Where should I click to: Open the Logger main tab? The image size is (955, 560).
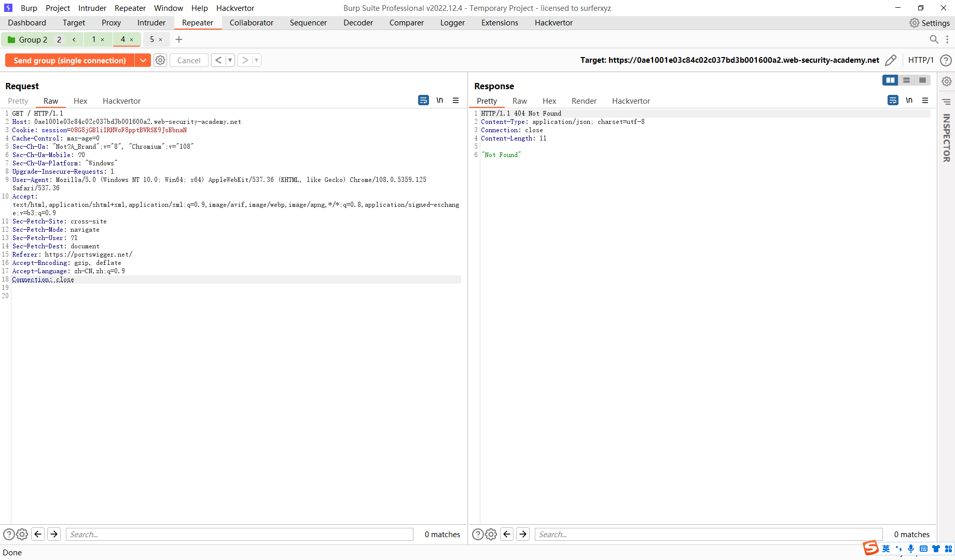click(452, 23)
